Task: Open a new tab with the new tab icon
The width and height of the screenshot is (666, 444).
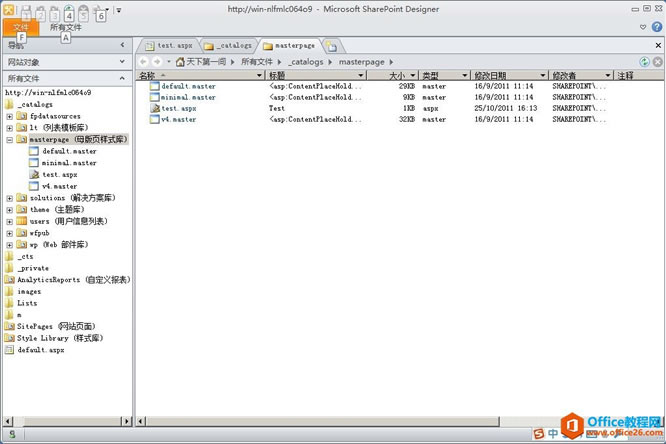Action: [x=332, y=46]
